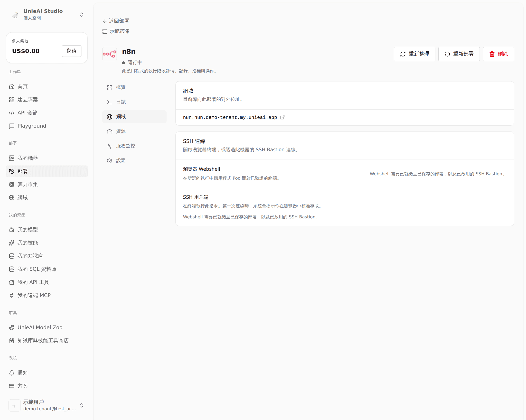
Task: Click the card icon beside 方案
Action: [12, 386]
